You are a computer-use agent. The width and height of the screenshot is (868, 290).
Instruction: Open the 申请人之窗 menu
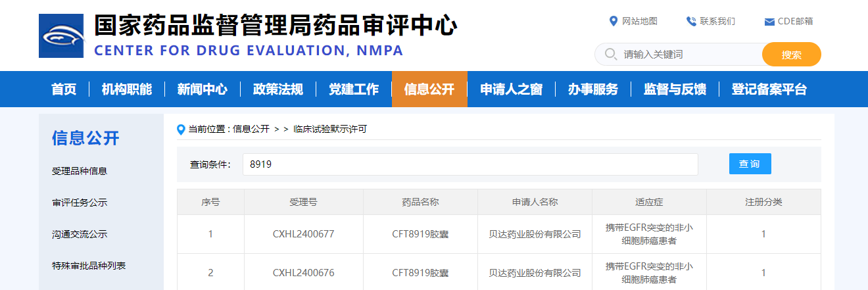click(511, 89)
